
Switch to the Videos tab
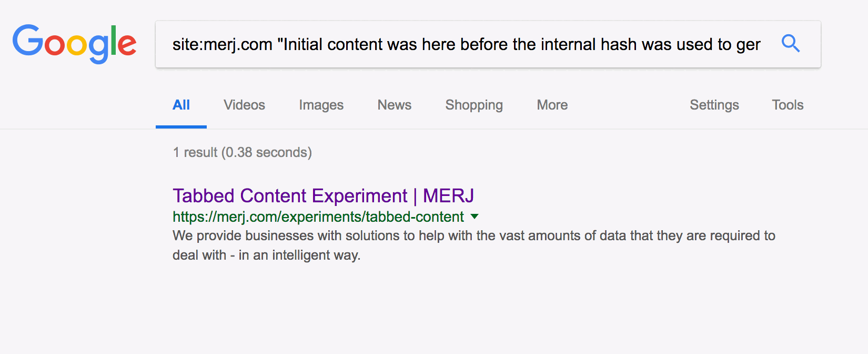click(244, 105)
